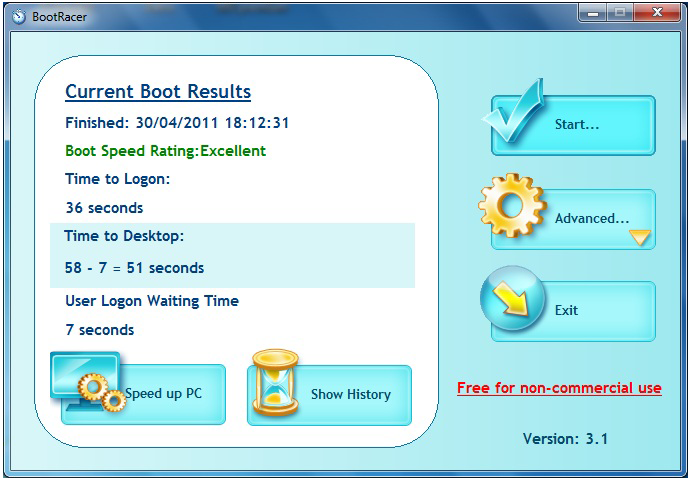This screenshot has width=690, height=479.
Task: Click the BootRacer stopwatch title bar icon
Action: [x=18, y=17]
